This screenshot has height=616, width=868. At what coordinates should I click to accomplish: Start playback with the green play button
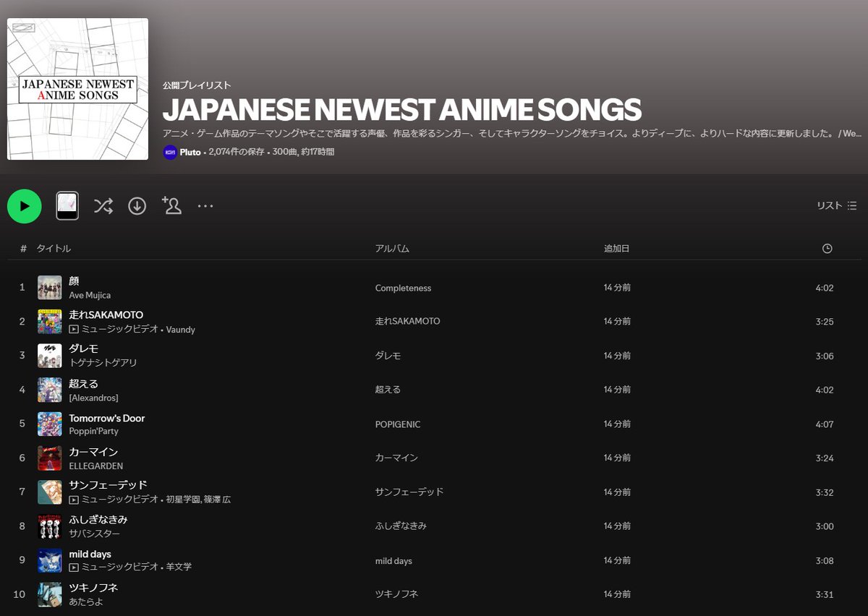(25, 206)
